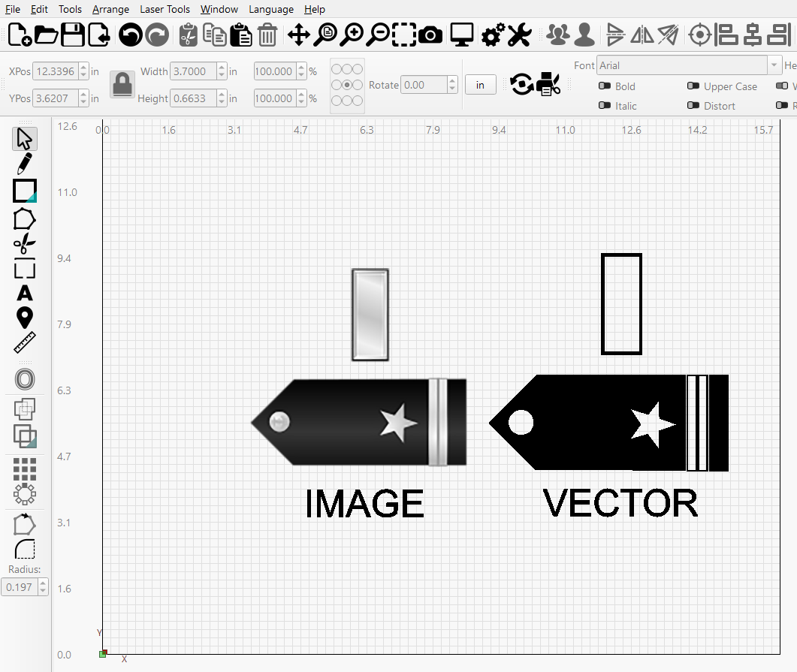
Task: Toggle the Bold text switch
Action: (605, 86)
